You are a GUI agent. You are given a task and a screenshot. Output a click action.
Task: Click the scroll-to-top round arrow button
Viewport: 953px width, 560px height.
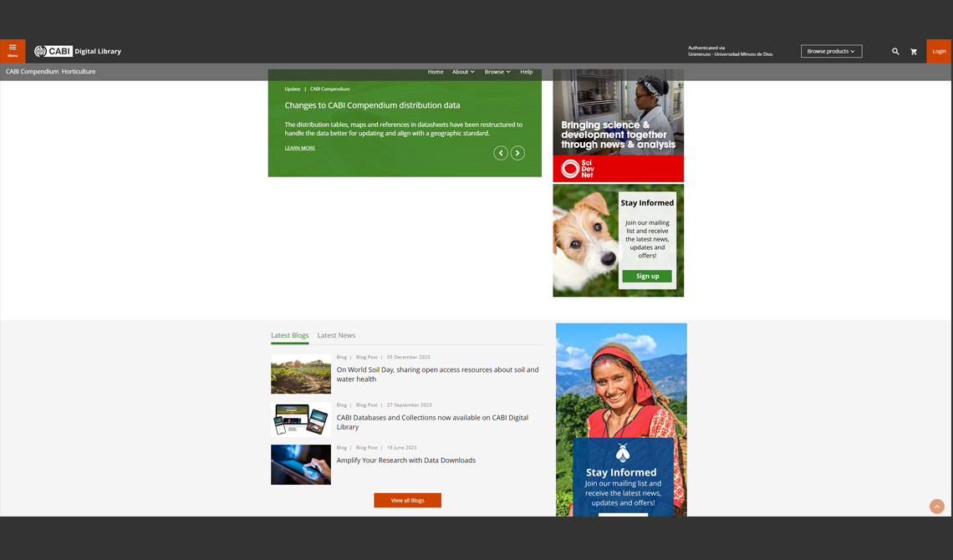point(937,507)
